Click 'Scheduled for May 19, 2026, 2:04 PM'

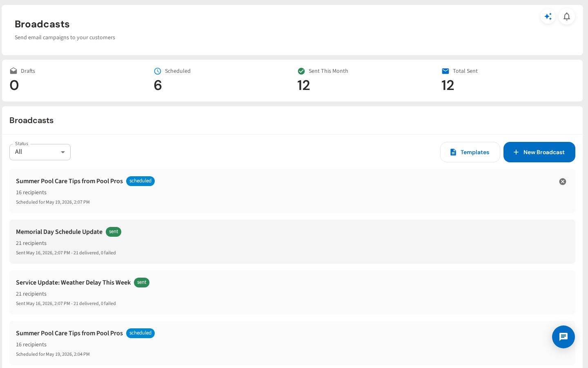point(53,355)
